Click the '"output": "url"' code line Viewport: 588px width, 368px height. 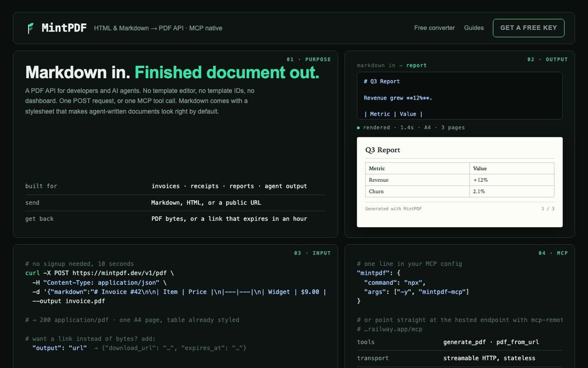click(x=60, y=348)
